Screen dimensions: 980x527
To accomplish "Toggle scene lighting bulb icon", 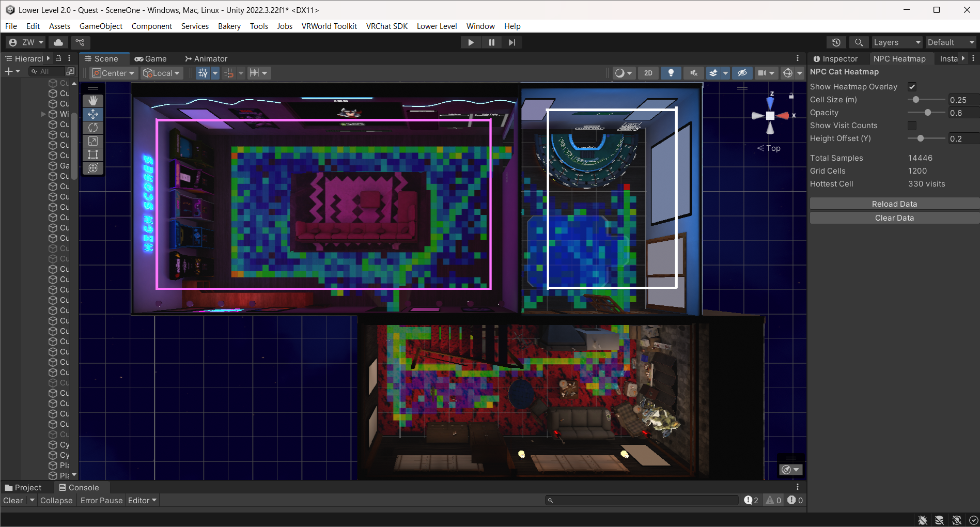I will coord(671,73).
